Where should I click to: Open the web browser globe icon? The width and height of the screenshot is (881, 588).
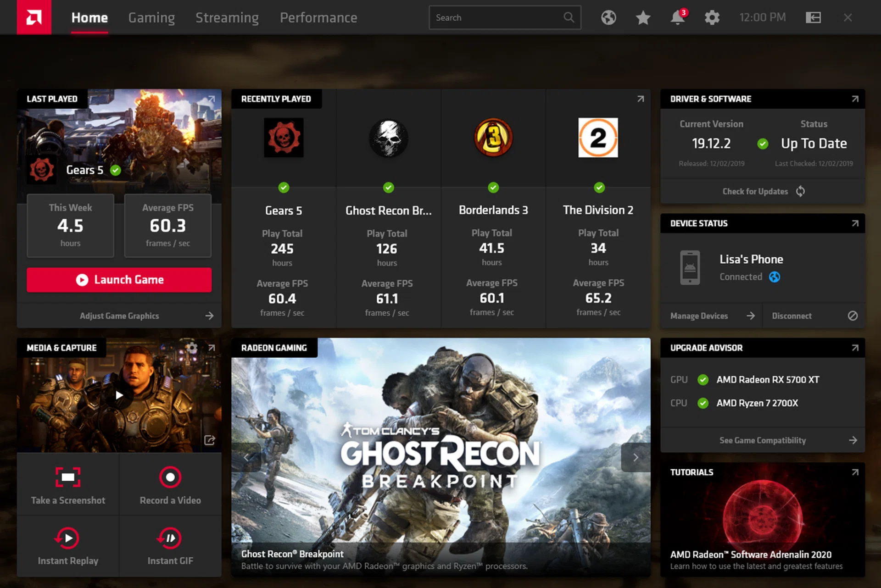(x=608, y=18)
